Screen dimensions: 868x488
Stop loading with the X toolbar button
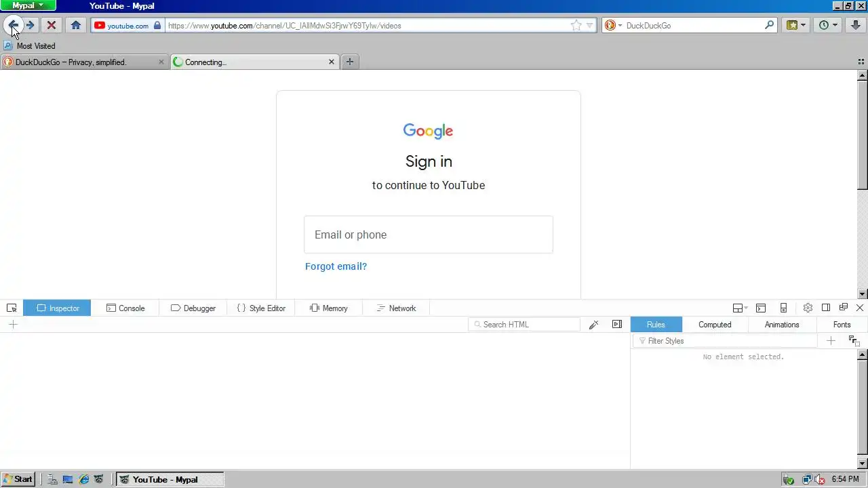tap(51, 25)
